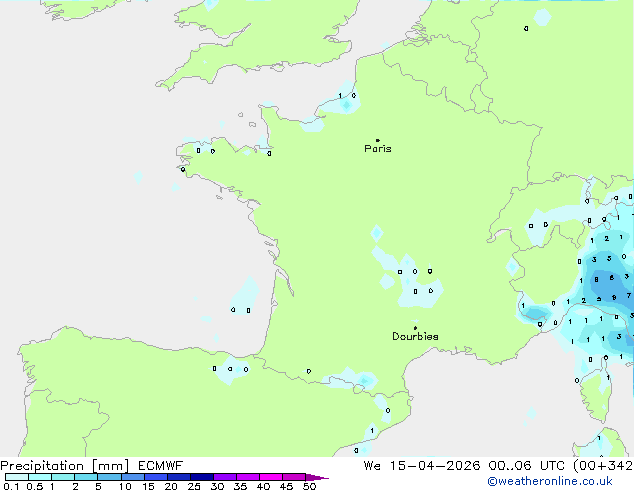
Task: Click the (00+342 forecast offset text
Action: click(604, 466)
